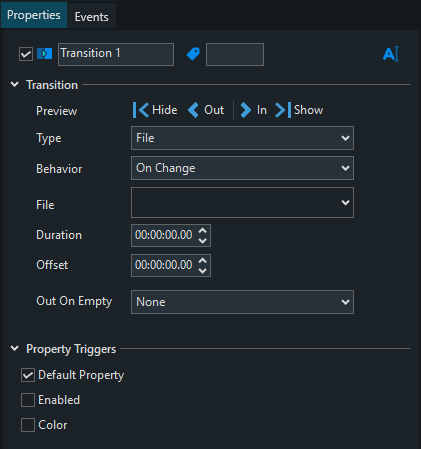Click the Hide preview icon

click(x=141, y=110)
